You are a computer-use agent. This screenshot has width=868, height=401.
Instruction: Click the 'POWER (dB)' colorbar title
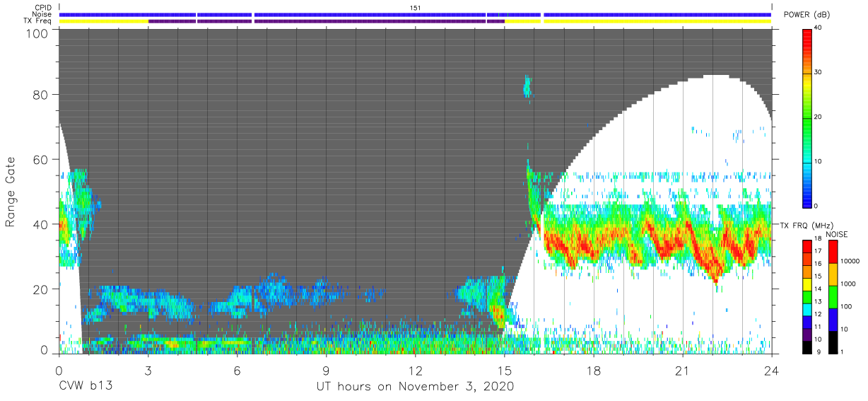(x=807, y=15)
